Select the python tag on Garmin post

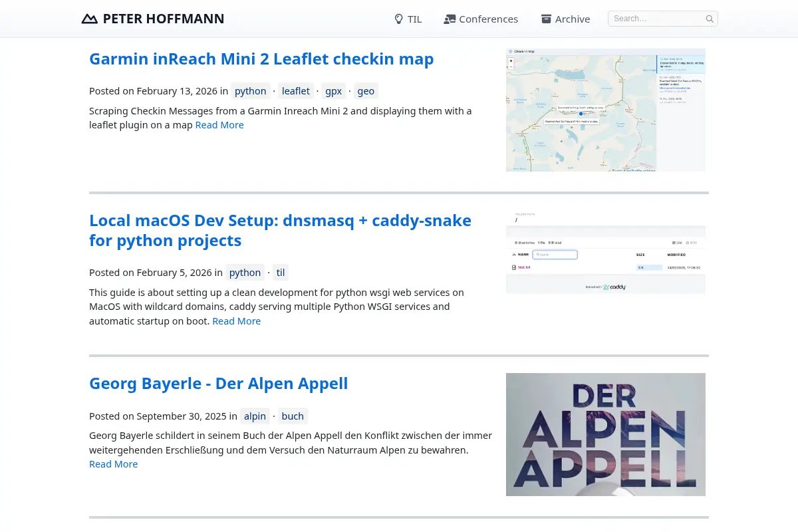(x=251, y=91)
